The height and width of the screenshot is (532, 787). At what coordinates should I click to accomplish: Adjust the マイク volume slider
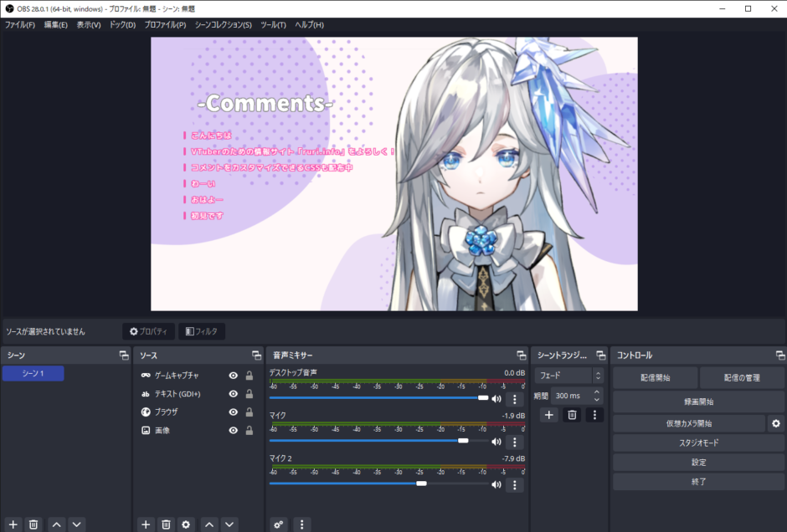(x=465, y=439)
